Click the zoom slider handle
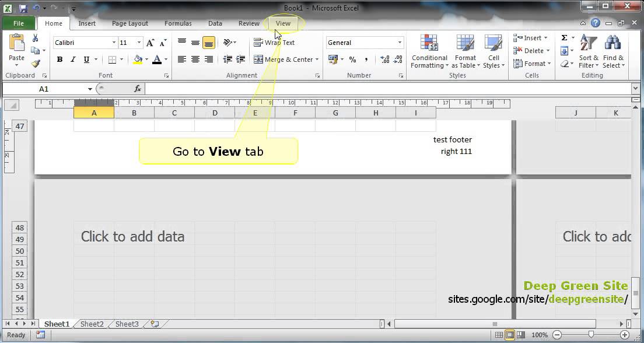Image resolution: width=644 pixels, height=343 pixels. [591, 335]
